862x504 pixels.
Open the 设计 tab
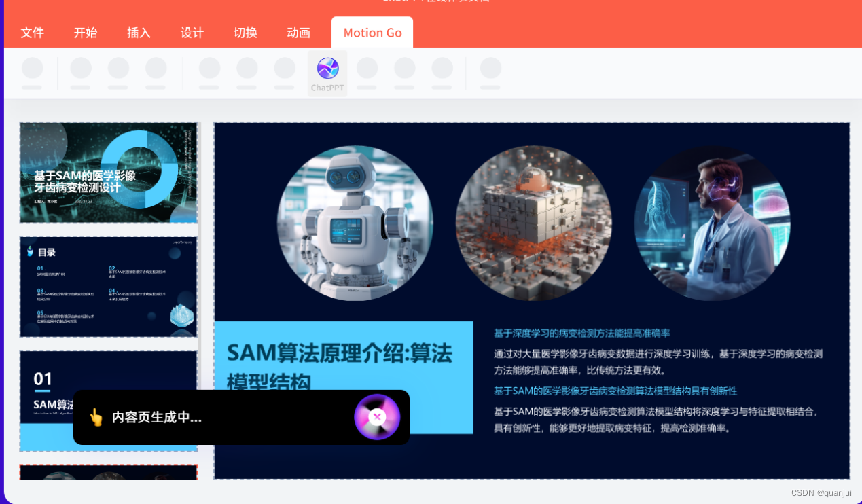[192, 33]
